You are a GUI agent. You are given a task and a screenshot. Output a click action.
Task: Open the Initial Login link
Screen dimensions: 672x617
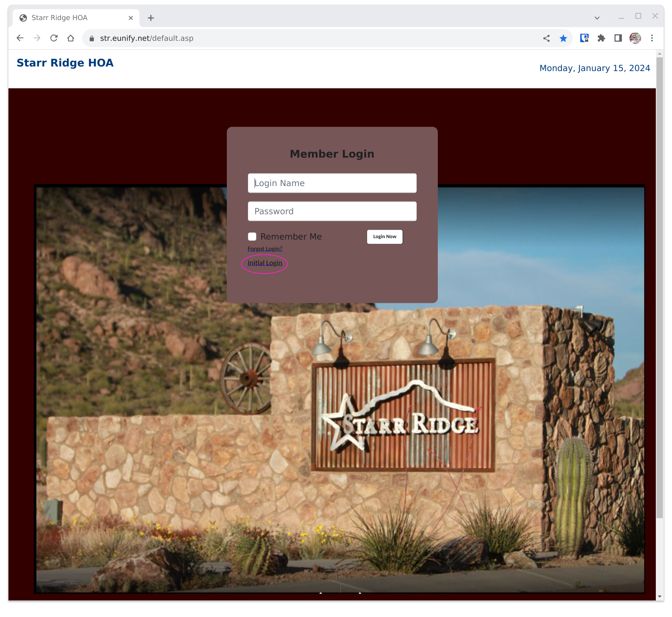click(264, 263)
